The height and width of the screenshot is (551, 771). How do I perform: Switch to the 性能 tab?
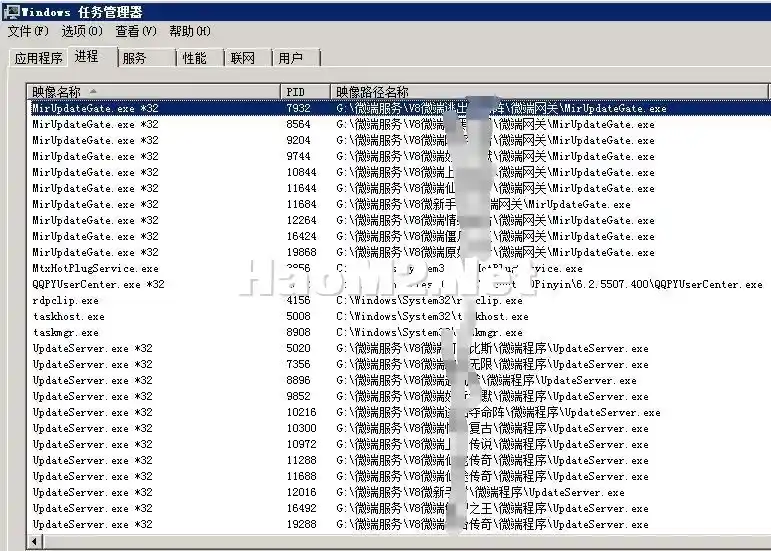click(x=200, y=58)
